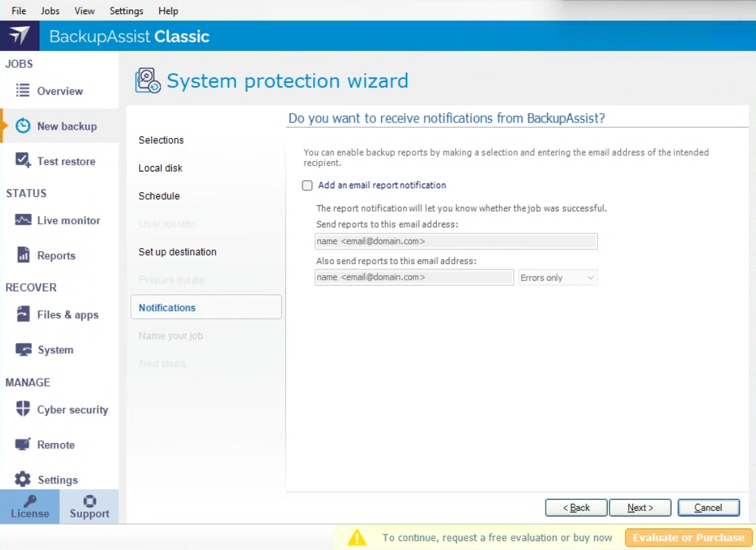The width and height of the screenshot is (756, 550).
Task: Click the System recovery icon
Action: point(23,350)
